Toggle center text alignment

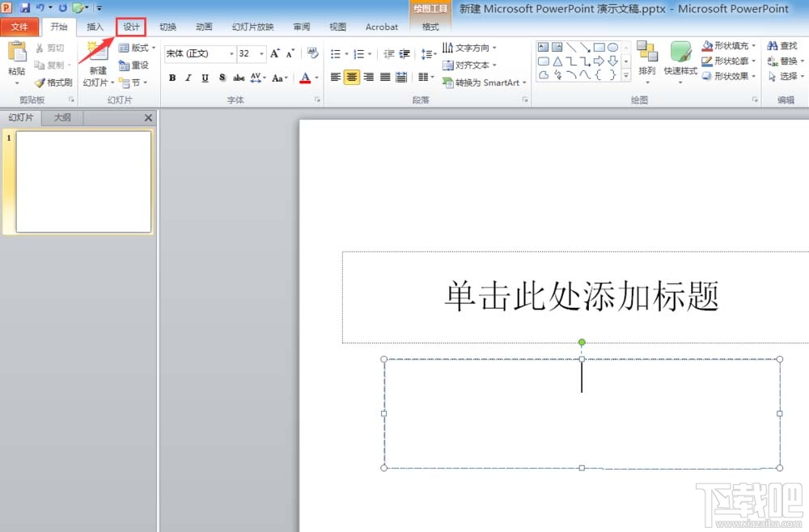click(352, 77)
